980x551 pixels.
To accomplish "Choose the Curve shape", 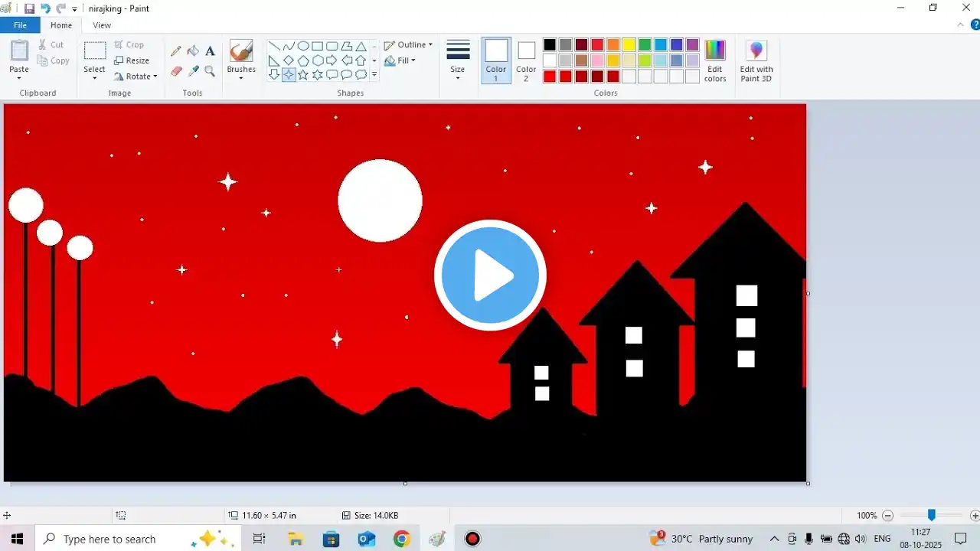I will [289, 46].
